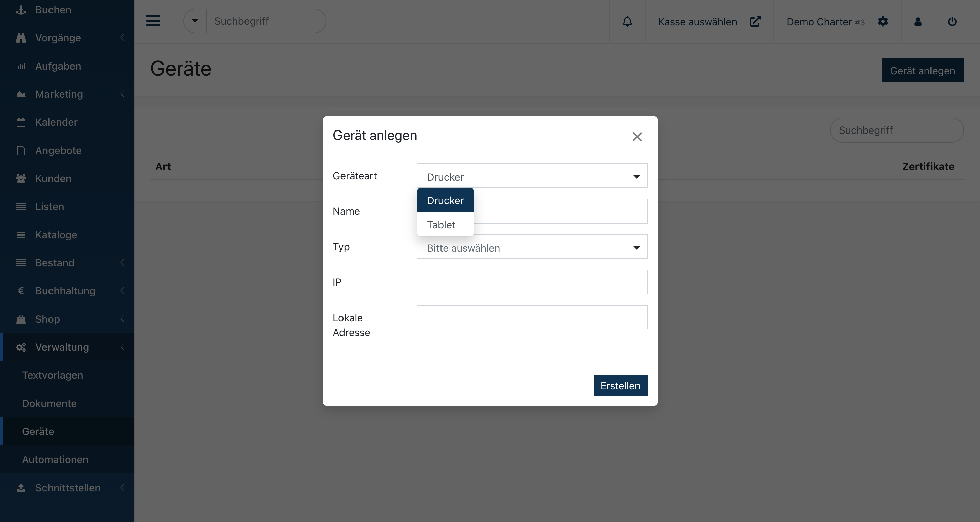Go to Kunden in sidebar
The height and width of the screenshot is (522, 980).
pos(53,179)
